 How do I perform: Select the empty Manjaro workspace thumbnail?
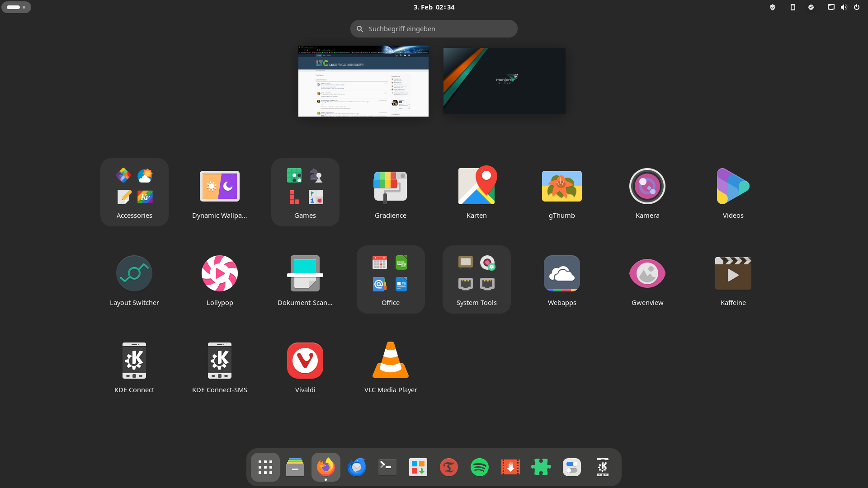(x=504, y=81)
